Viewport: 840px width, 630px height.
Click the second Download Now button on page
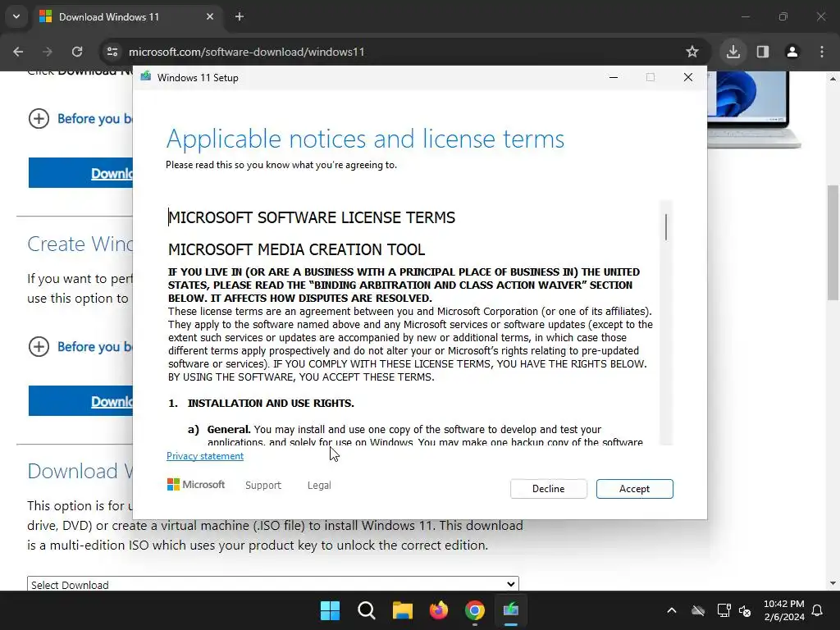80,400
